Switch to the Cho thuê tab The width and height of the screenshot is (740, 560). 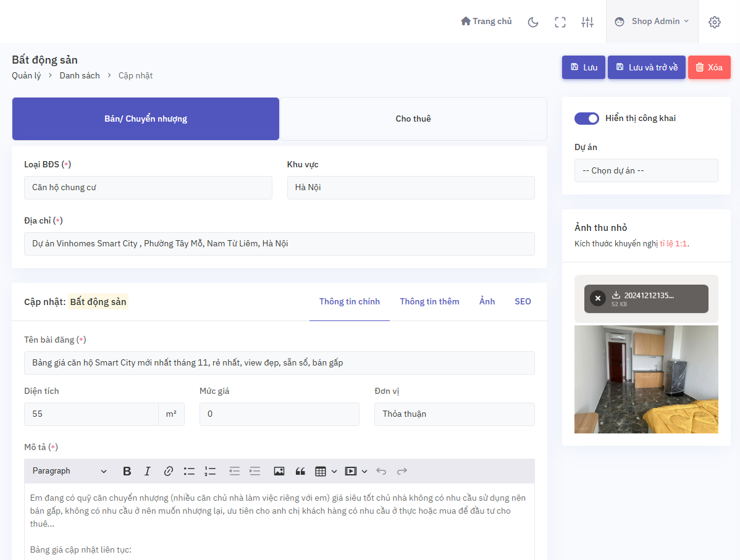pyautogui.click(x=413, y=119)
